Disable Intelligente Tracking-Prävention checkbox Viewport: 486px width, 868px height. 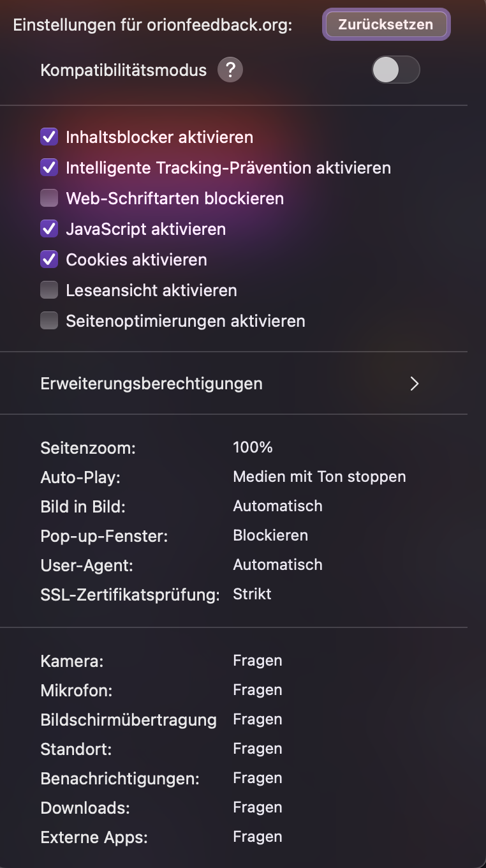point(49,168)
